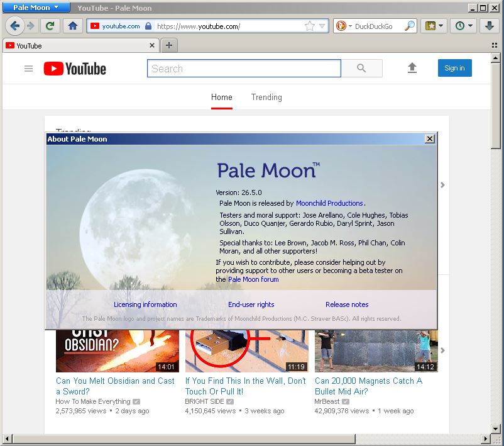
Task: Open YouTube's hamburger guide menu
Action: (x=28, y=68)
